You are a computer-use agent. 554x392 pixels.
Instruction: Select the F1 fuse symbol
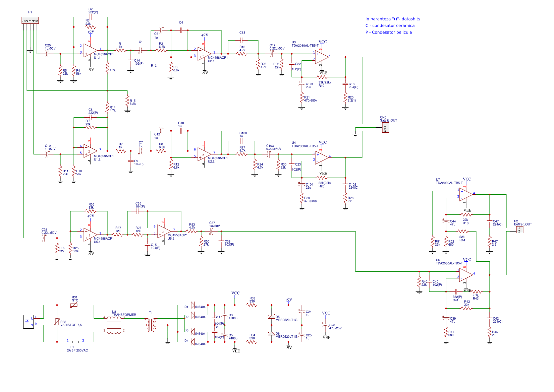(x=75, y=342)
